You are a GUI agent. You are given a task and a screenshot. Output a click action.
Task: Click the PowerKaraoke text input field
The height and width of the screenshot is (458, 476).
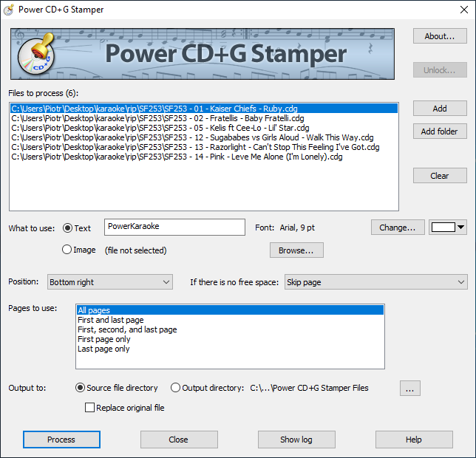point(174,228)
